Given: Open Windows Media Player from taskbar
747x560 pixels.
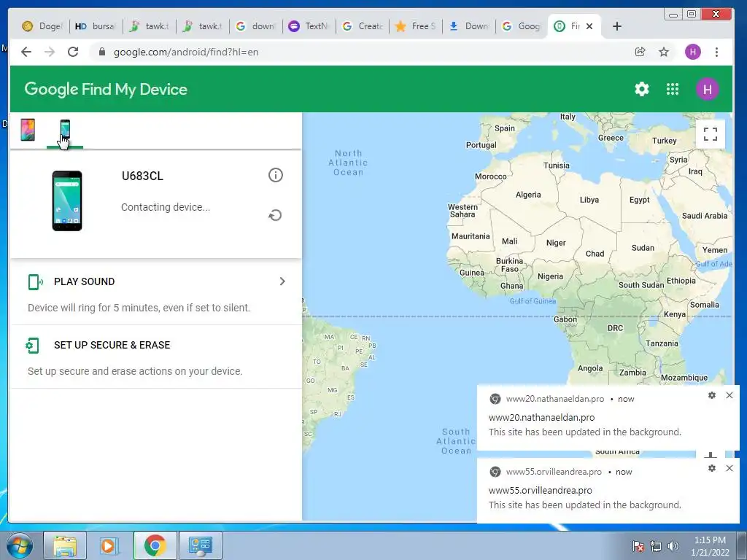Looking at the screenshot, I should (109, 545).
